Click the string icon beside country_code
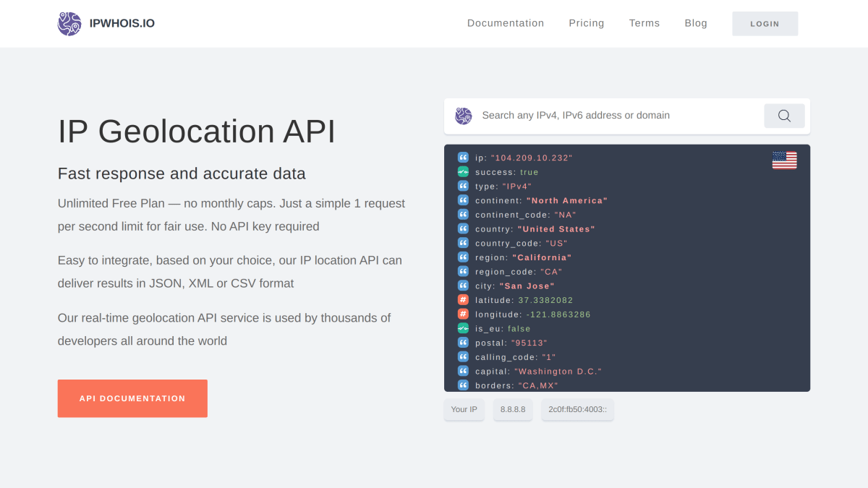The image size is (868, 488). pos(463,243)
